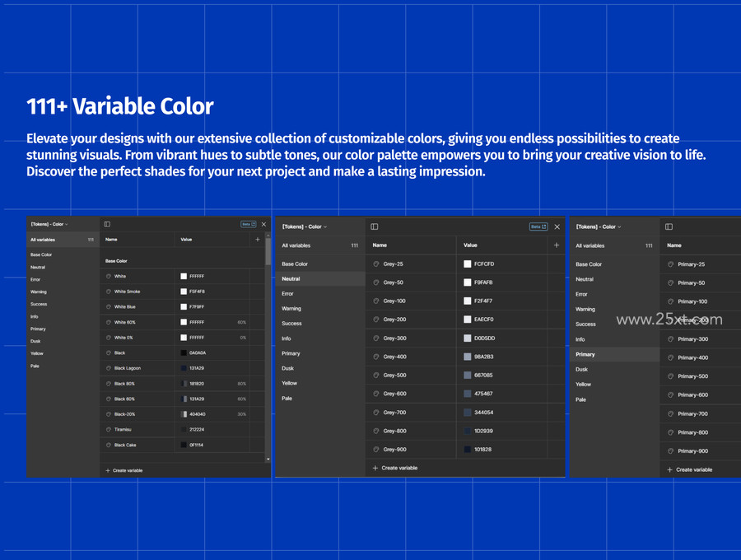Click Create variable in Primary variables panel
This screenshot has width=741, height=560.
(689, 469)
